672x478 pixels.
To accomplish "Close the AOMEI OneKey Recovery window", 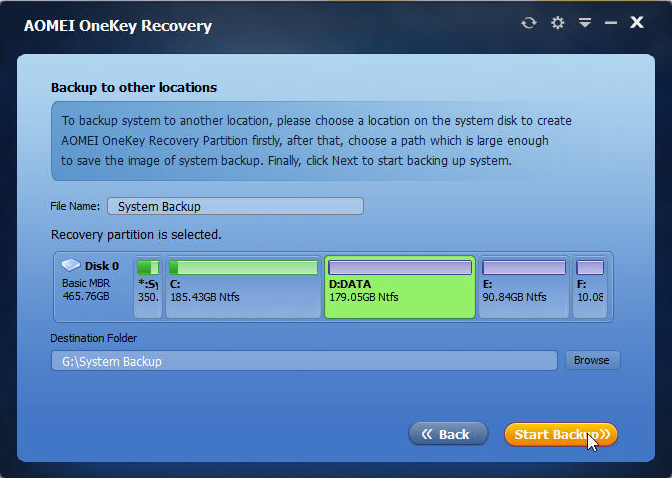I will 636,22.
